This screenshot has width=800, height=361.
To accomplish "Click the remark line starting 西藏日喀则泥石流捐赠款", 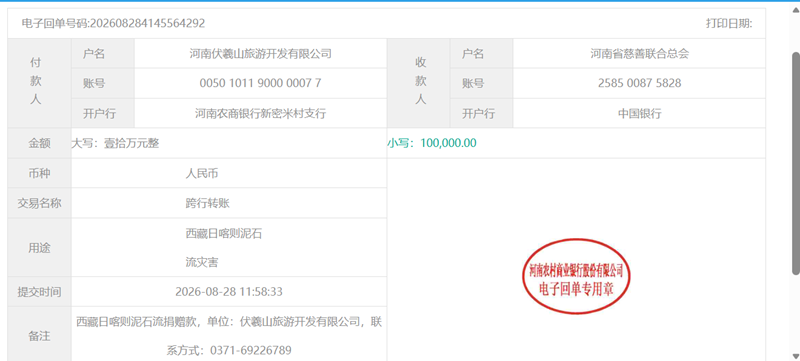I will (229, 322).
